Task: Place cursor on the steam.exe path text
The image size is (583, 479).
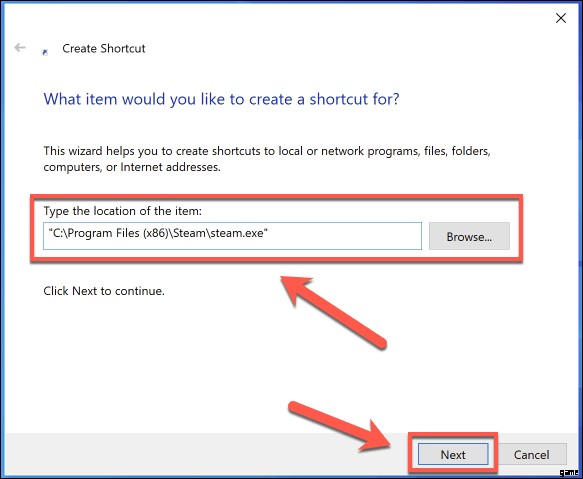Action: point(158,233)
